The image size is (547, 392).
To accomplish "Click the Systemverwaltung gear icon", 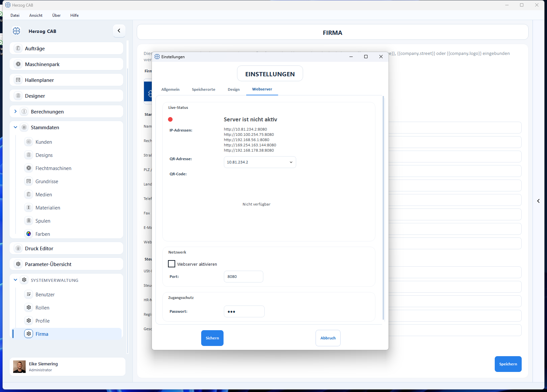I will pyautogui.click(x=24, y=280).
